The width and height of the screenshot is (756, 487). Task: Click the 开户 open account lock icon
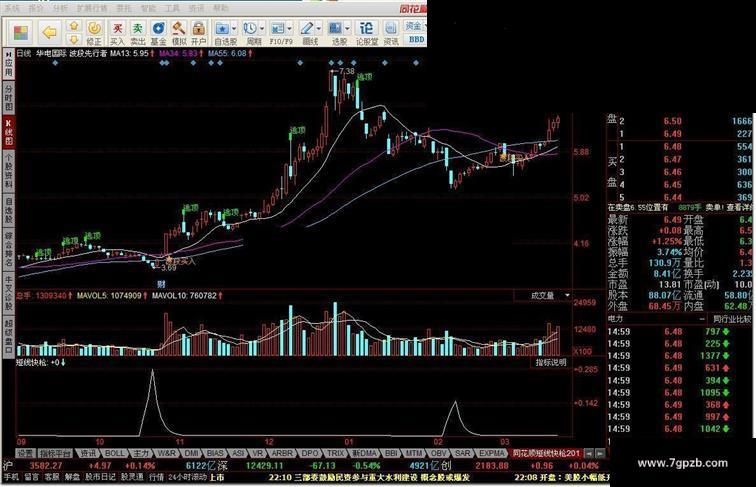tap(198, 32)
